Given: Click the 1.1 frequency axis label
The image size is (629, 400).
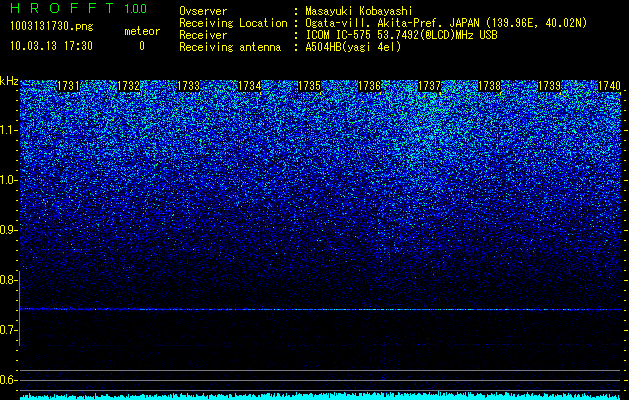Looking at the screenshot, I should pos(8,130).
